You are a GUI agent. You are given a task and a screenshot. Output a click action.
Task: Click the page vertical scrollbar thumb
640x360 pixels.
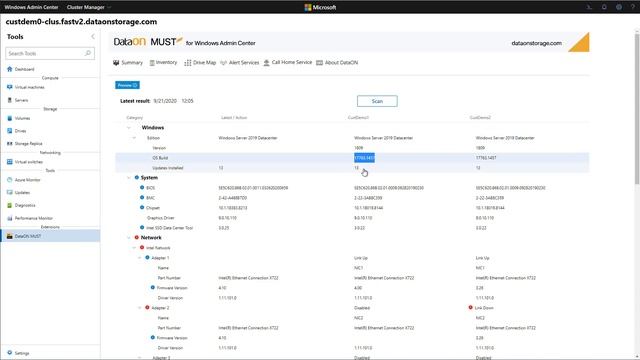637,108
